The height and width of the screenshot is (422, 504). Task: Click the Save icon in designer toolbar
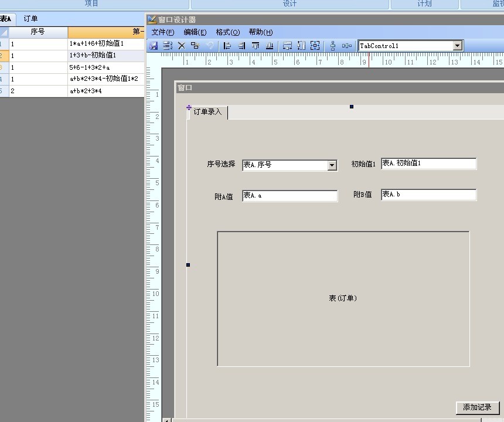point(154,46)
